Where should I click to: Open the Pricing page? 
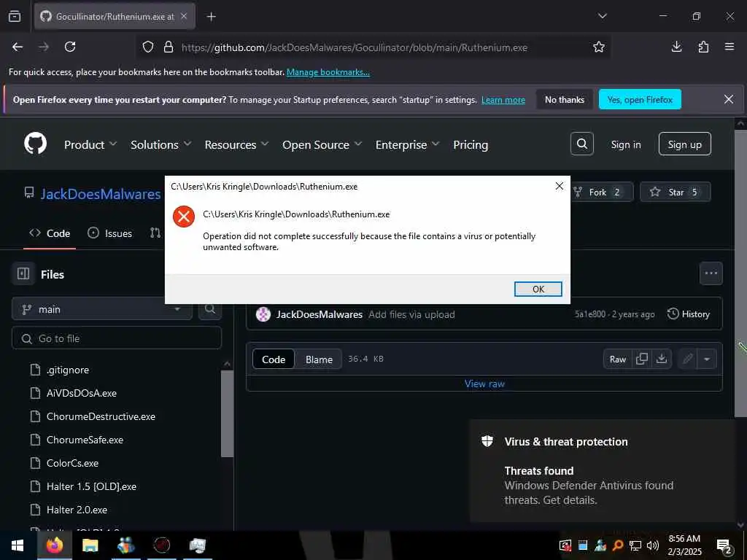tap(471, 145)
